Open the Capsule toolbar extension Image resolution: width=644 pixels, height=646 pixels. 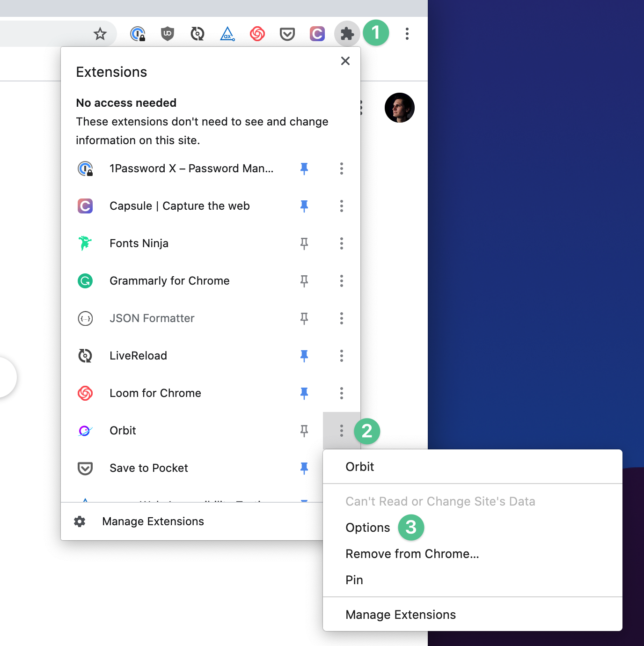coord(317,34)
